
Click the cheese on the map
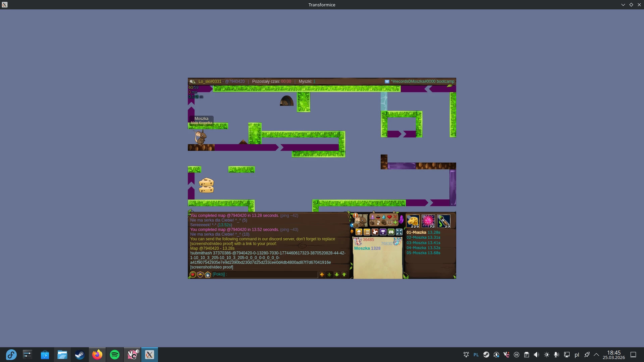206,185
